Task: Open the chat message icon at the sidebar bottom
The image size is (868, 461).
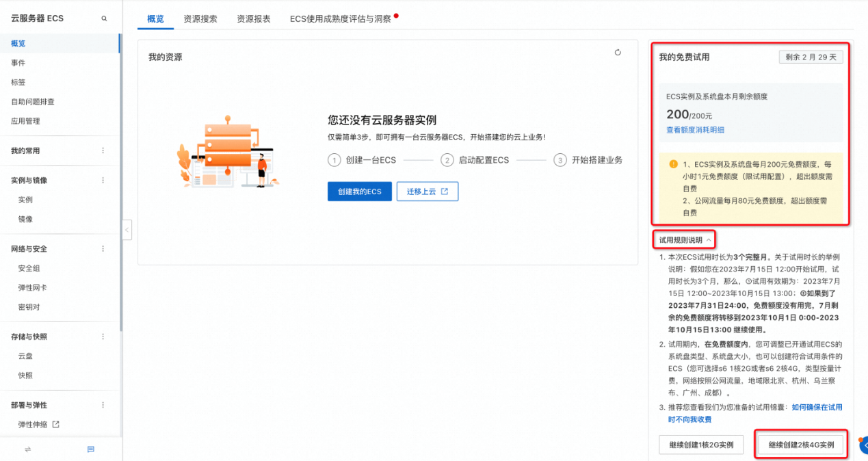Action: (x=91, y=449)
